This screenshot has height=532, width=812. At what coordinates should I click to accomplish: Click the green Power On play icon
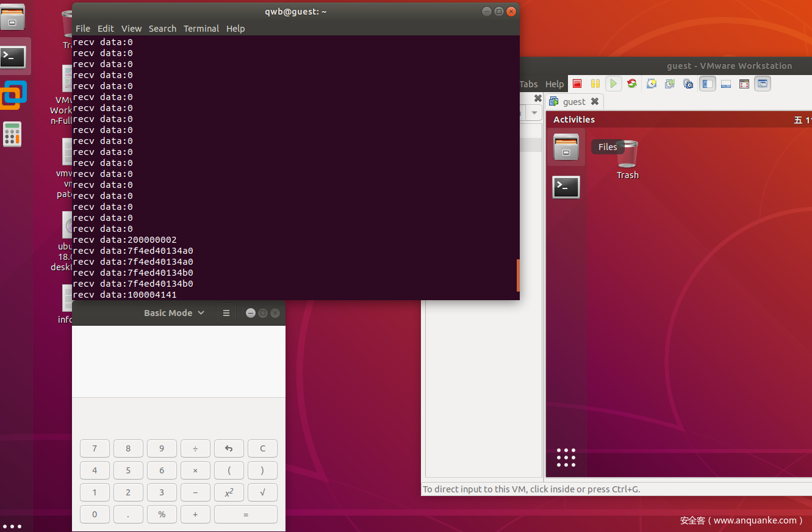point(614,84)
